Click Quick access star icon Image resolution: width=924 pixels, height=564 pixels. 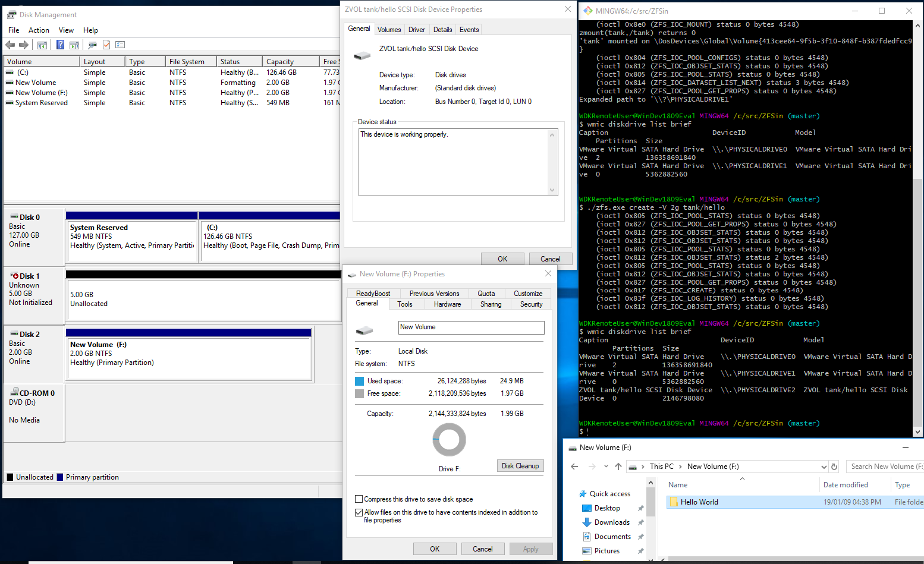583,494
